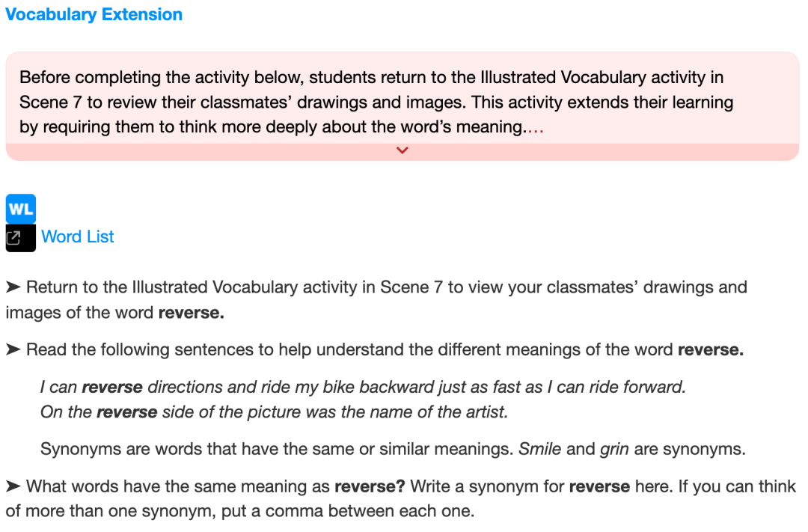Viewport: 808px width, 532px height.
Task: Click bold "reverse" in the picture sentence
Action: coord(126,412)
